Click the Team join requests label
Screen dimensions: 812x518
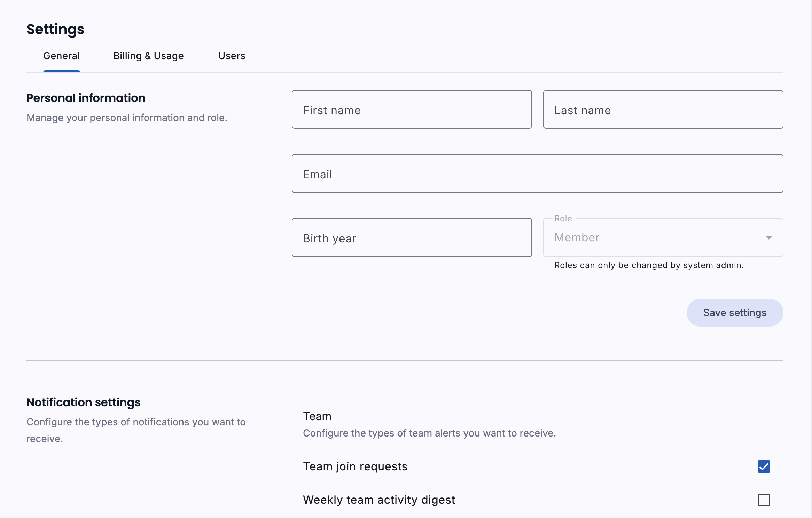coord(355,466)
